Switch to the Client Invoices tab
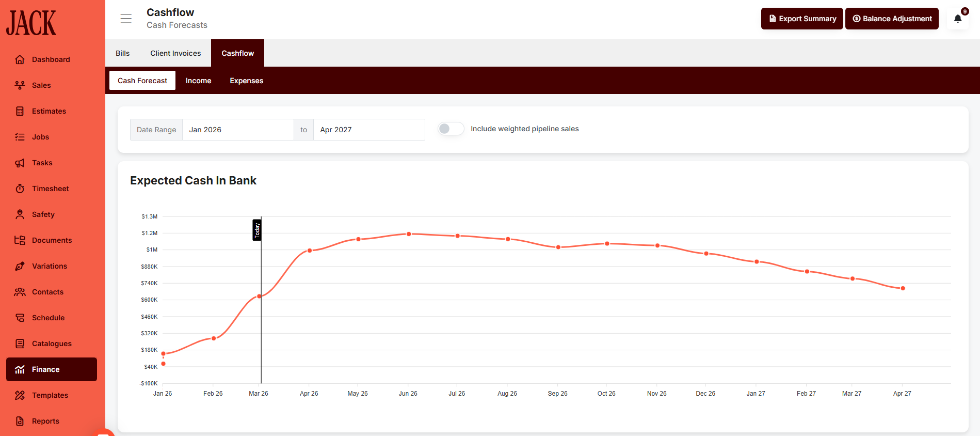980x436 pixels. tap(175, 53)
